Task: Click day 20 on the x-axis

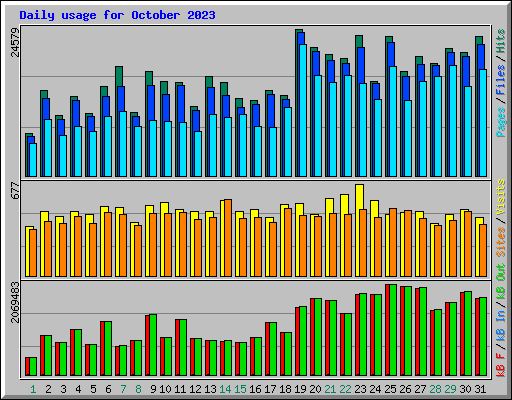Action: [x=315, y=389]
